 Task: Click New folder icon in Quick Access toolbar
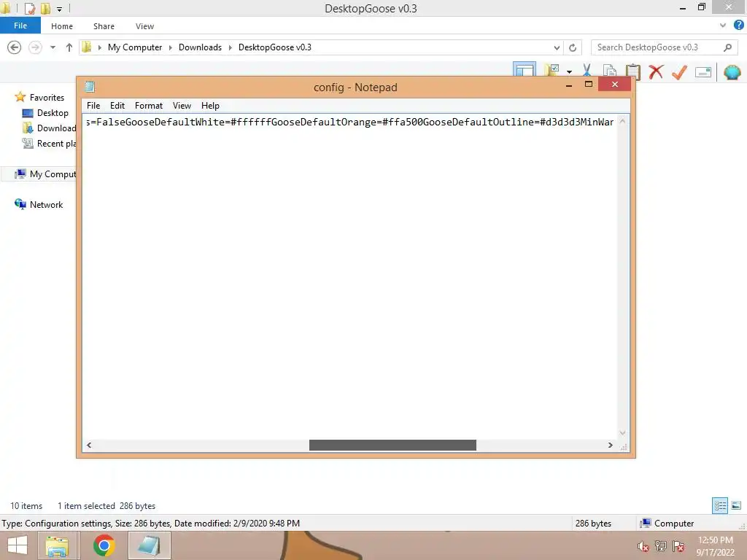pos(45,8)
